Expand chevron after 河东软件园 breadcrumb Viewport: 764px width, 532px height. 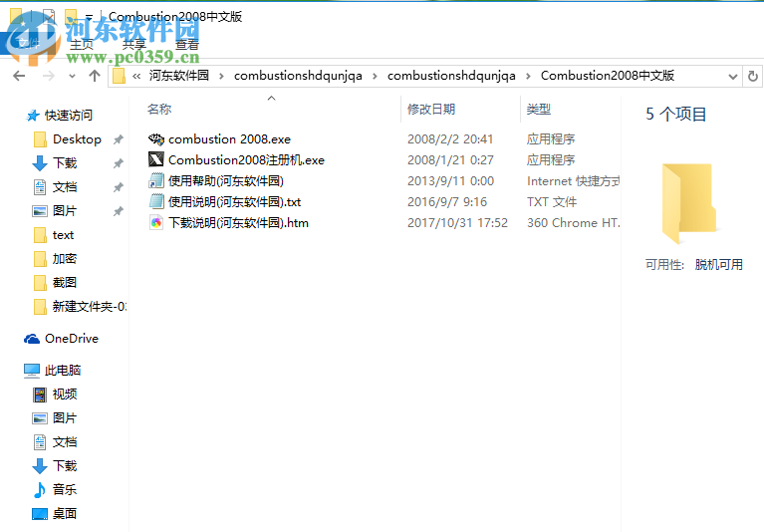[x=222, y=76]
